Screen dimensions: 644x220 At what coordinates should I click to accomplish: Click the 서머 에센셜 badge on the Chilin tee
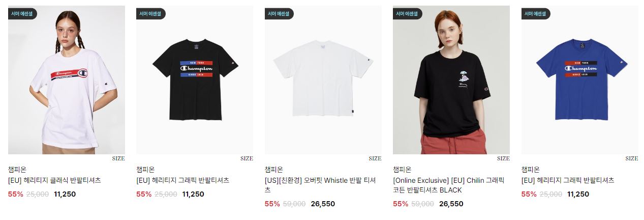408,14
